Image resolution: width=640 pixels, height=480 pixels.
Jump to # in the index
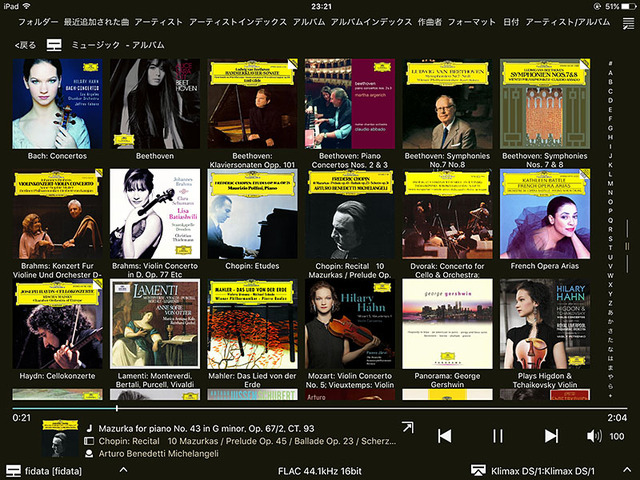tap(610, 64)
